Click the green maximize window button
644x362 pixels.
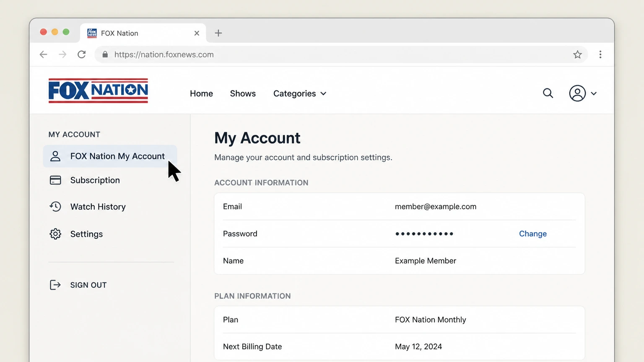point(66,32)
